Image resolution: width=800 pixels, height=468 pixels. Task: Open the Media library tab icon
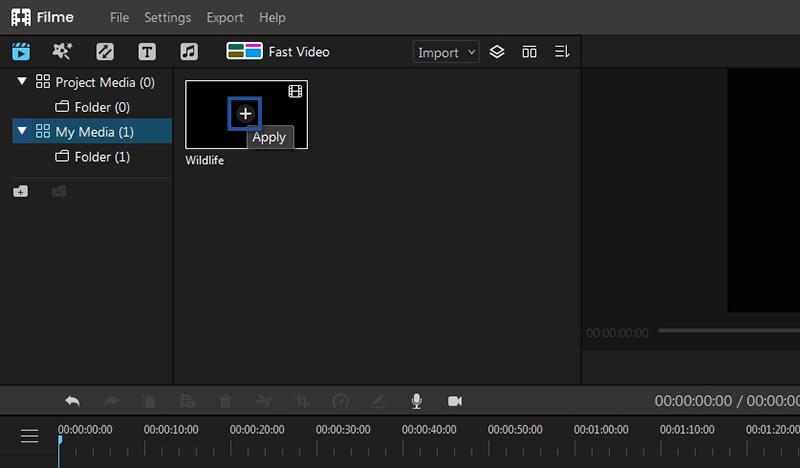(x=20, y=52)
